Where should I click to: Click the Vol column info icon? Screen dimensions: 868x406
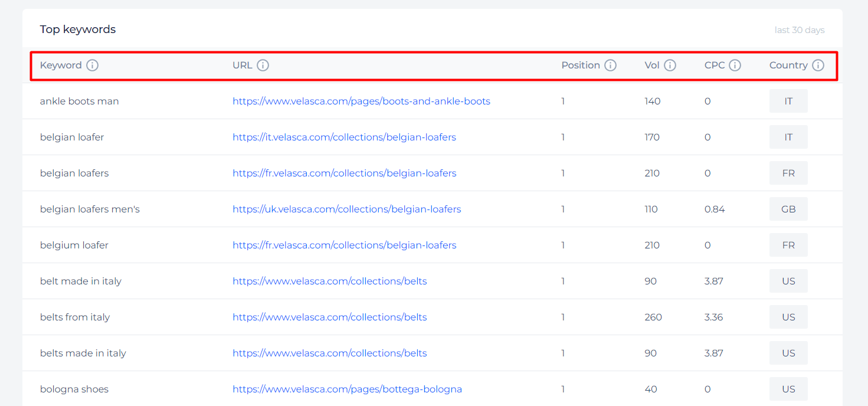click(670, 66)
